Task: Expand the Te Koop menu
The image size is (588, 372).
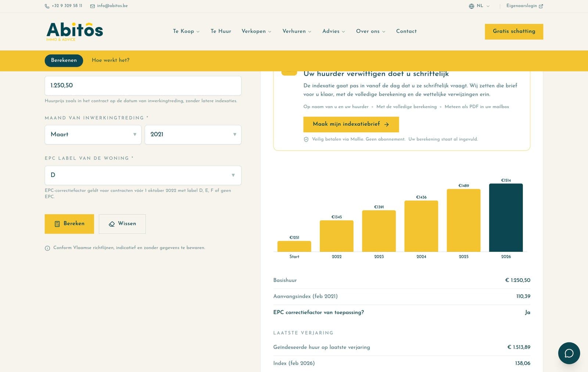Action: point(186,31)
